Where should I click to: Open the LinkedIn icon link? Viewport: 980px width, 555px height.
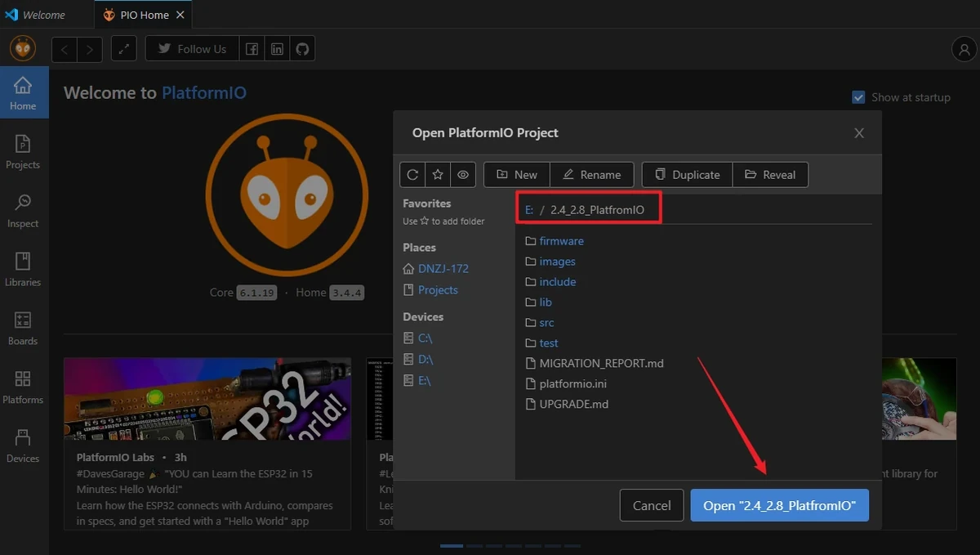[x=278, y=49]
